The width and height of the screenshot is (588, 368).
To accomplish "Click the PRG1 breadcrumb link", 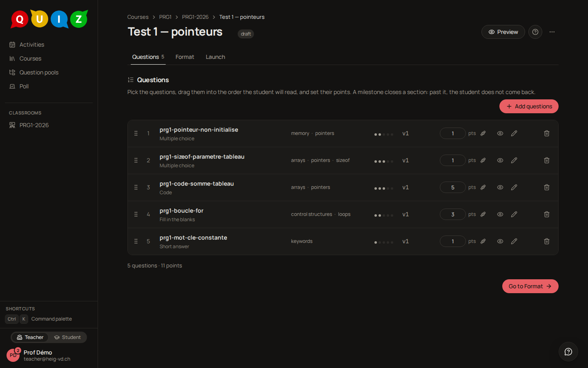I will pos(165,17).
